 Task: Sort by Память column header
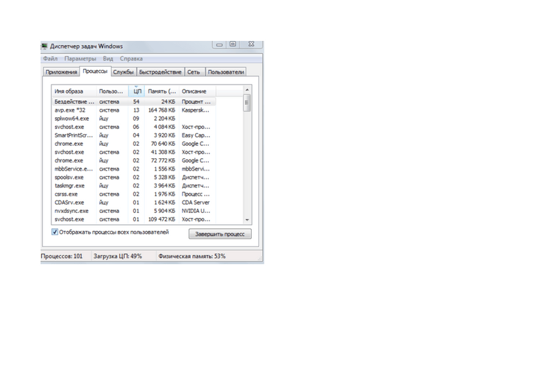[162, 92]
